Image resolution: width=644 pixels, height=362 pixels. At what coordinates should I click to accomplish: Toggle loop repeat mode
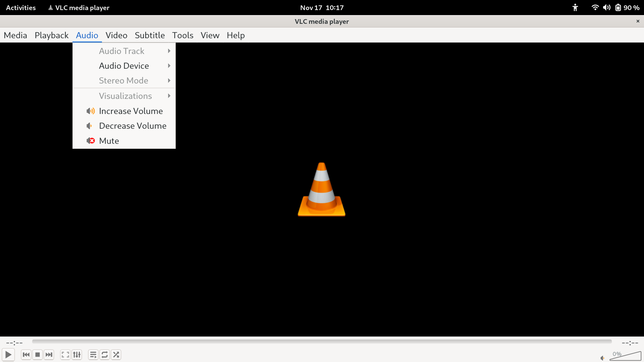pos(105,355)
